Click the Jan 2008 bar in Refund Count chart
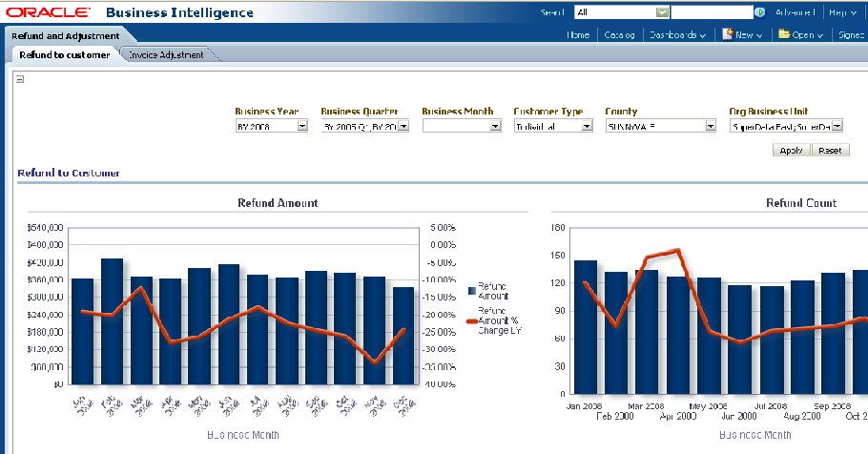868x454 pixels. click(586, 326)
